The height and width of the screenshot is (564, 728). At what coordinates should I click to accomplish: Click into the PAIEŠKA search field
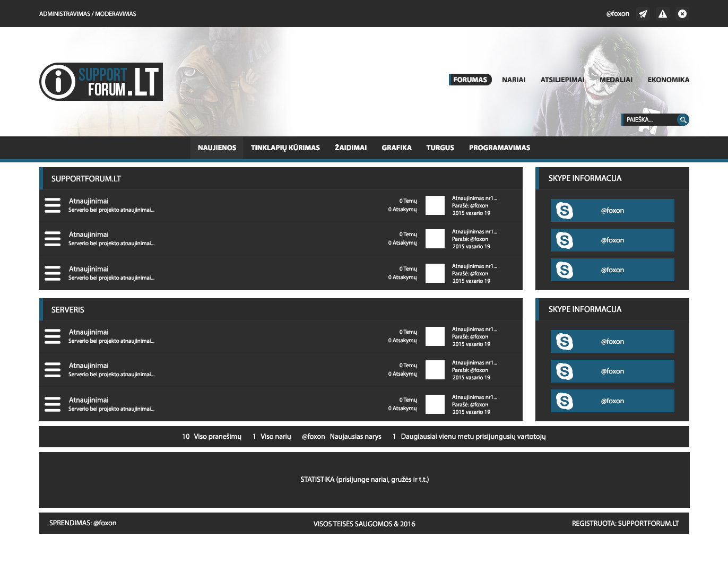[649, 120]
